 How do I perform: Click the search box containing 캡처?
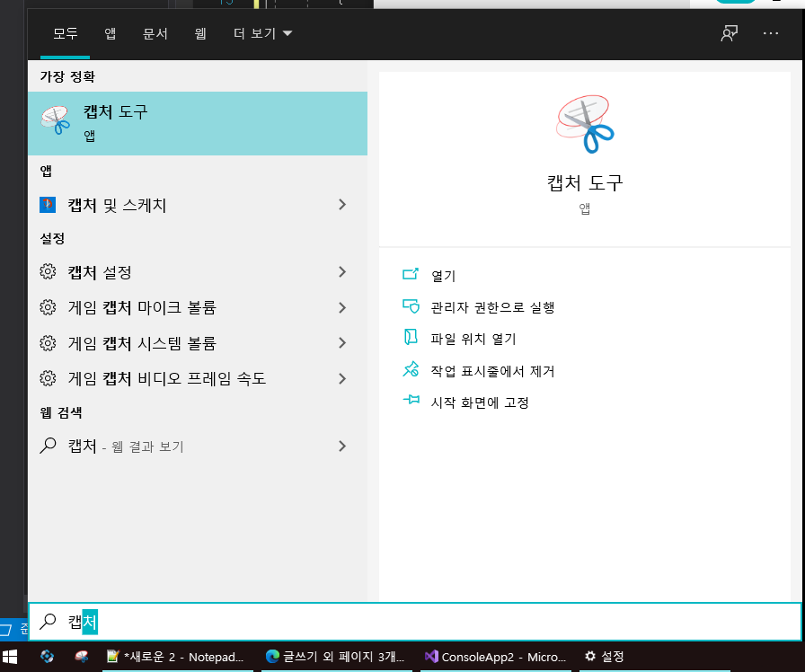tap(415, 622)
